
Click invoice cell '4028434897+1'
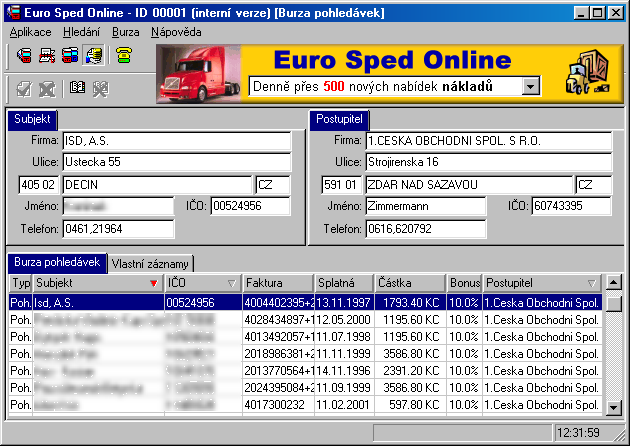pos(278,320)
